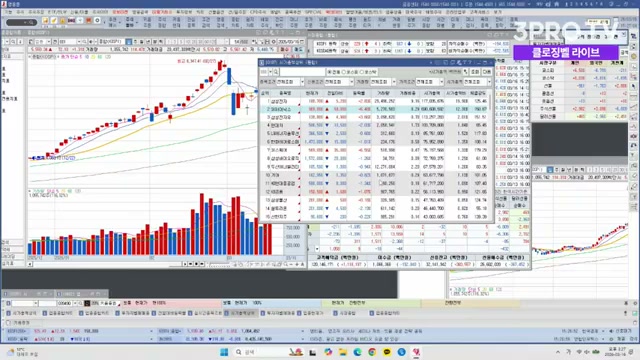
Task: Click the magnifier icon in the chart's left panel
Action: pos(13,42)
